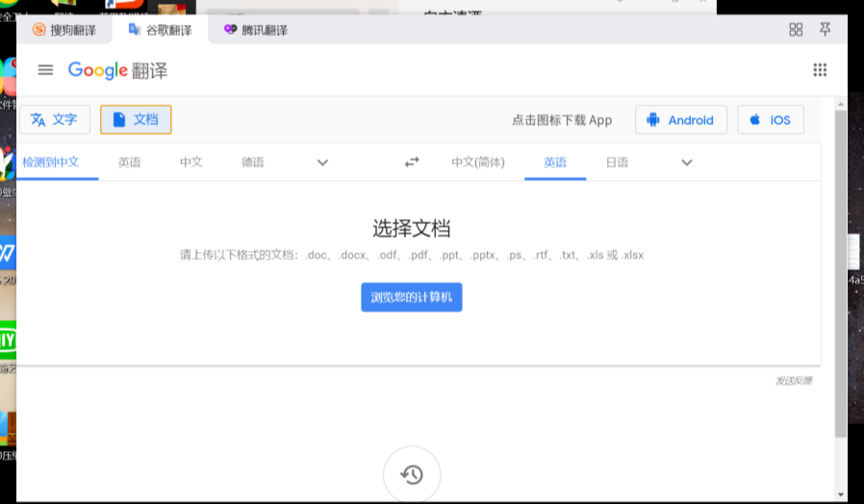Switch to the 谷歌翻译 tab

(161, 30)
